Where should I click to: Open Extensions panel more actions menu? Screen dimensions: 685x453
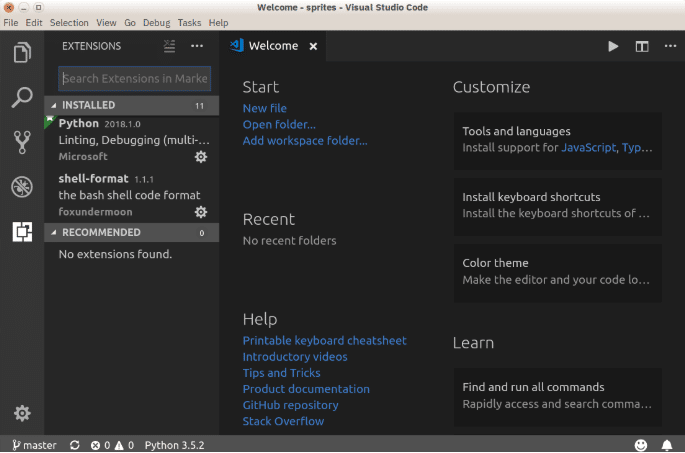[197, 46]
